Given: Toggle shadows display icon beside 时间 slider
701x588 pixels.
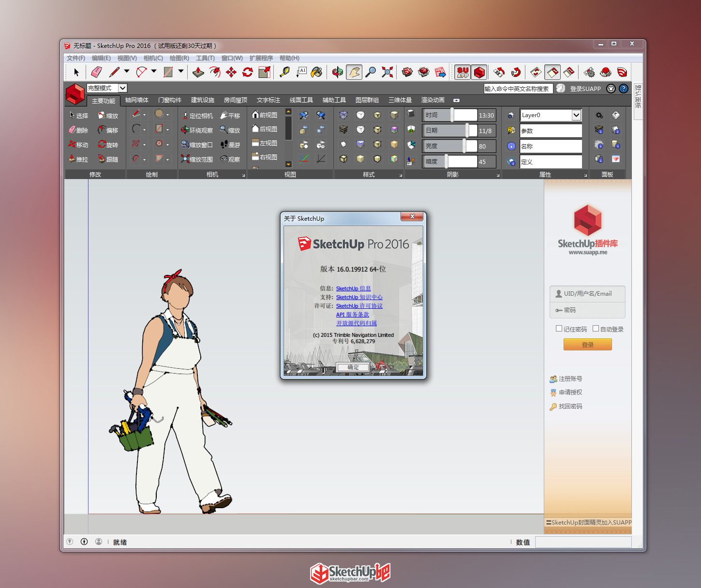Looking at the screenshot, I should click(x=411, y=114).
